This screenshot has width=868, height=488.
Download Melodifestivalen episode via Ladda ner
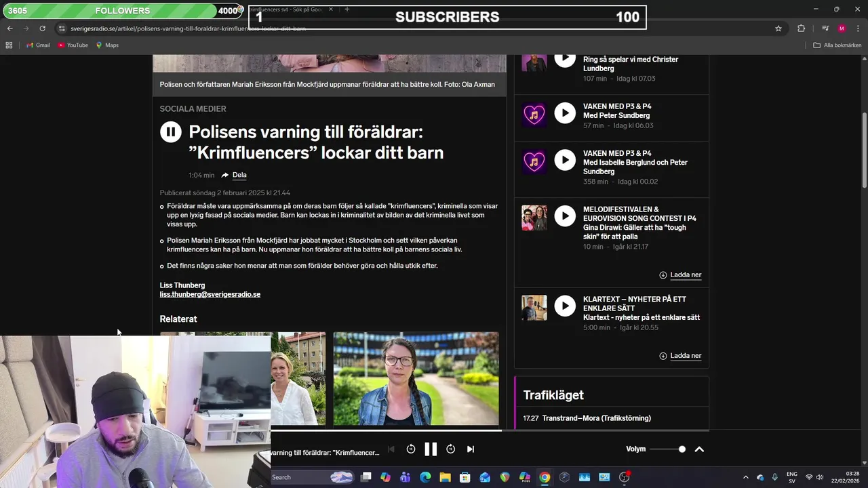click(x=680, y=274)
